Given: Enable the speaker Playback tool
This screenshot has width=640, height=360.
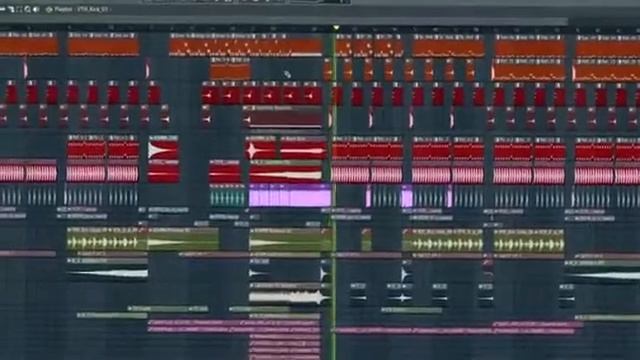Looking at the screenshot, I should point(36,9).
